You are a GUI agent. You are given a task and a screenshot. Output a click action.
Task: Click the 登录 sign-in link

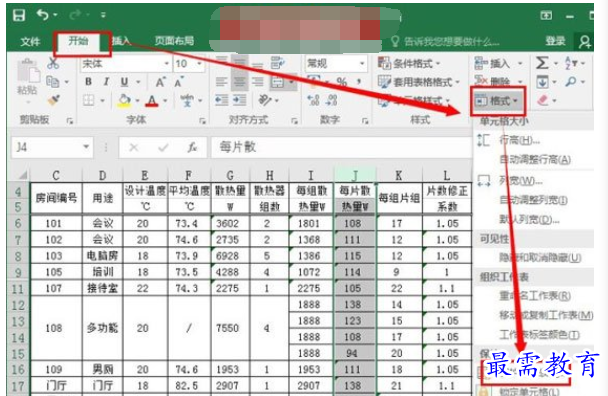pos(555,41)
